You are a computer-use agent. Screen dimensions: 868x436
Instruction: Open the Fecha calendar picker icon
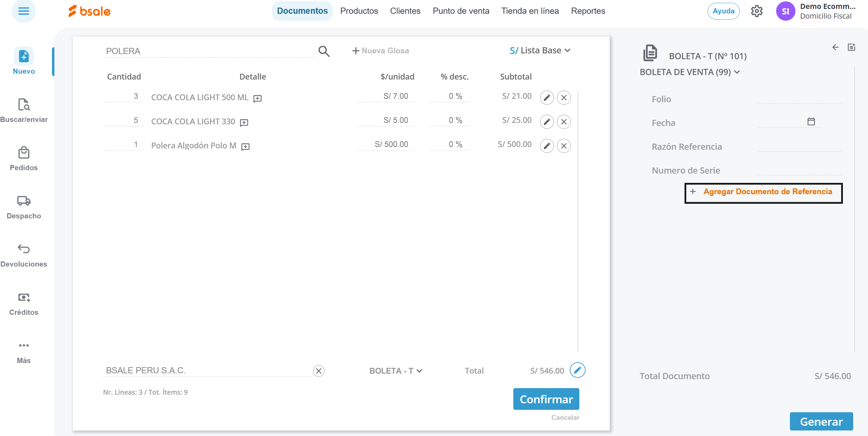(811, 121)
